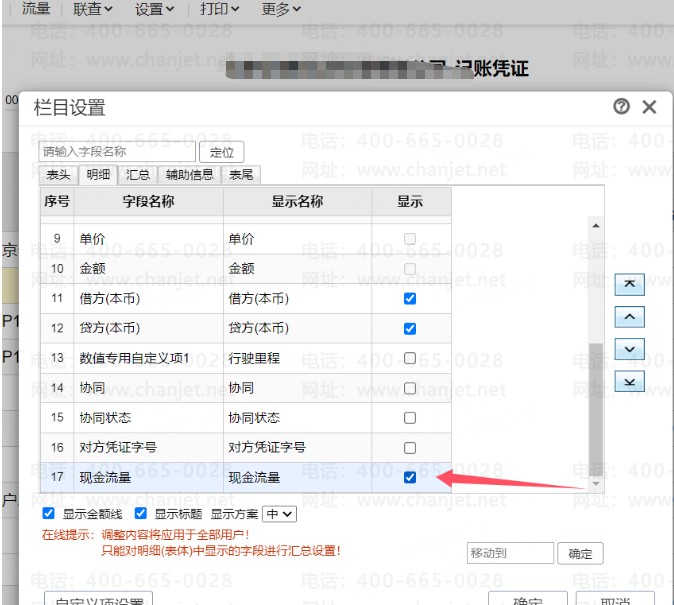Viewport: 674px width, 605px height.
Task: Check display for 数值专用自定义项1
Action: 410,358
